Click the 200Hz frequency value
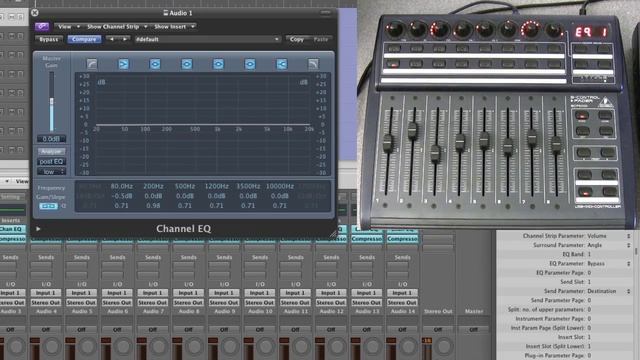Viewport: 640px width, 360px height. (153, 186)
